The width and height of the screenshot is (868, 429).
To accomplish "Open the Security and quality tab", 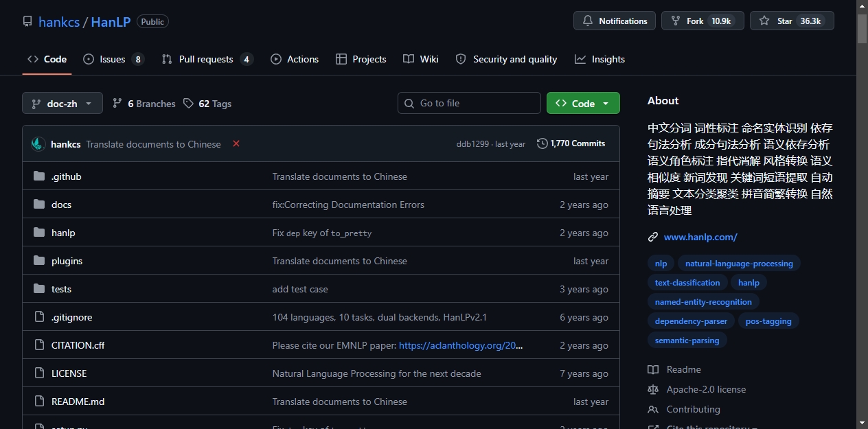I will 507,59.
